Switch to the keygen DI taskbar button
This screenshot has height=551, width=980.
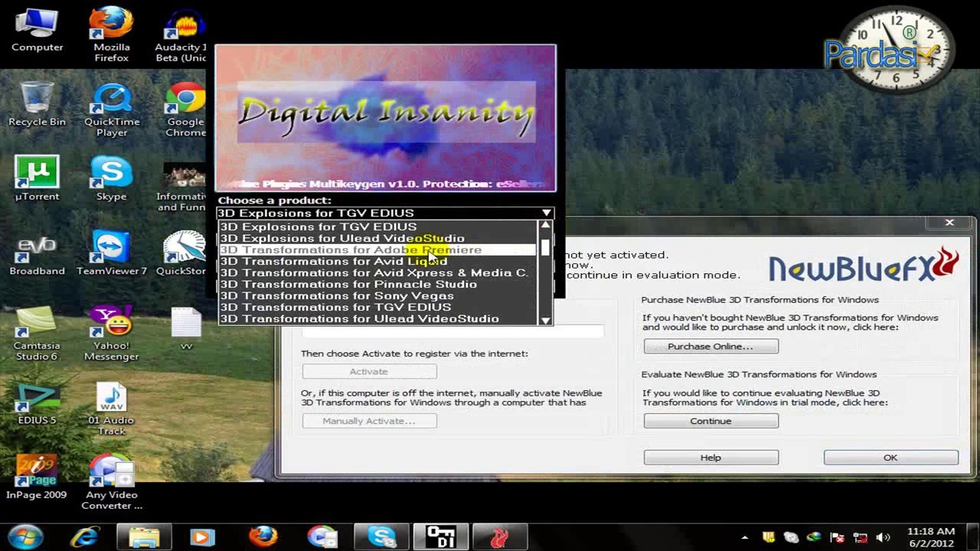coord(440,536)
